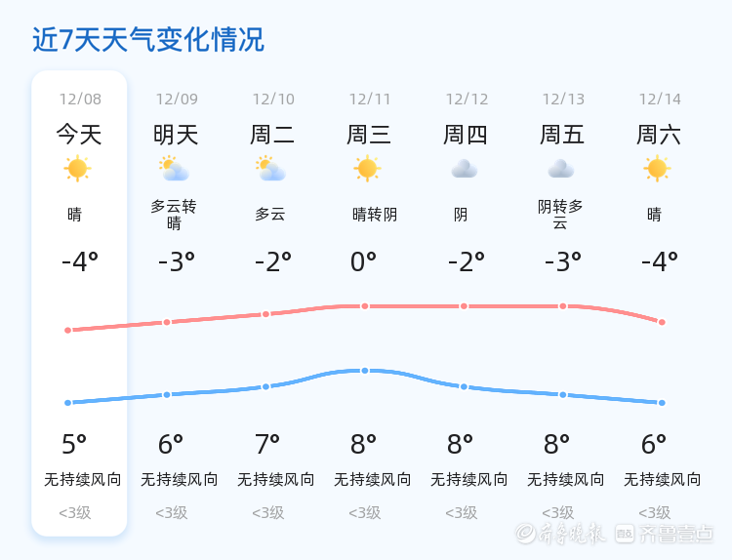Click the blue line point for 今天

click(x=67, y=403)
